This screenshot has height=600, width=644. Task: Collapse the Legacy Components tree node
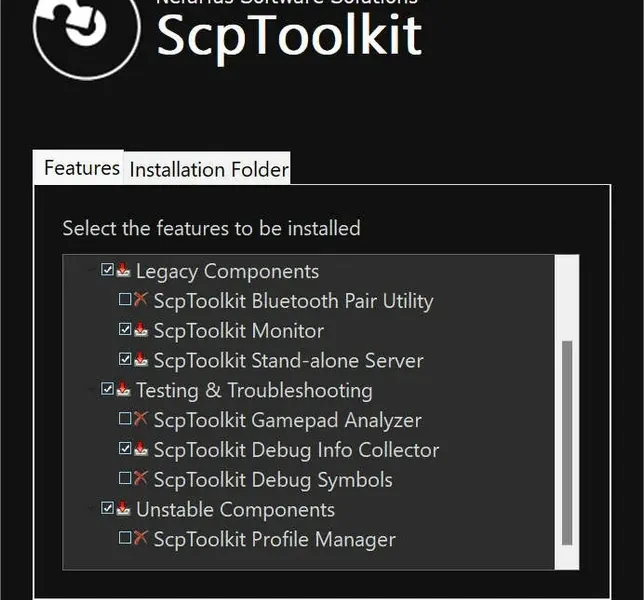point(91,271)
